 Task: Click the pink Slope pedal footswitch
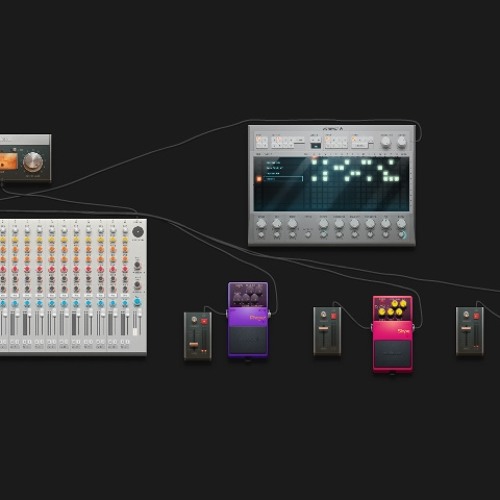click(393, 355)
